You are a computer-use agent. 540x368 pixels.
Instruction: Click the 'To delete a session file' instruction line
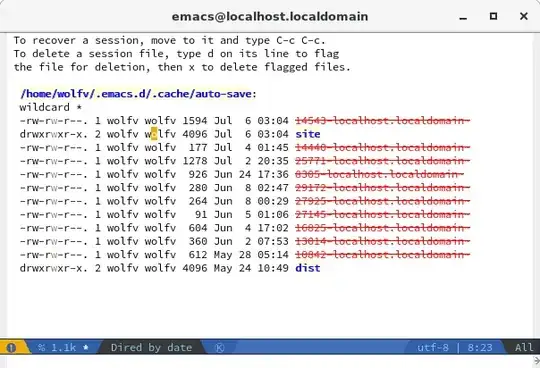(x=176, y=54)
